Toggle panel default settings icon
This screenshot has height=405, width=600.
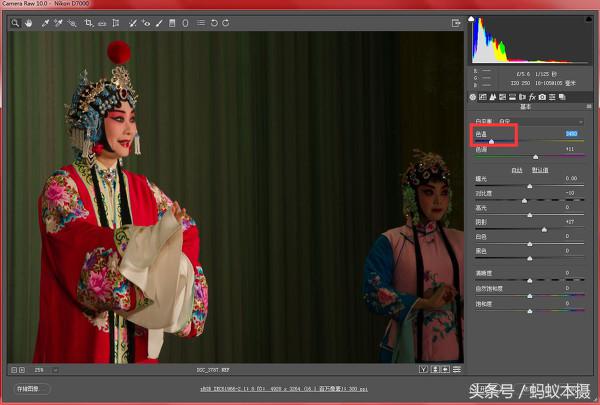tap(457, 369)
